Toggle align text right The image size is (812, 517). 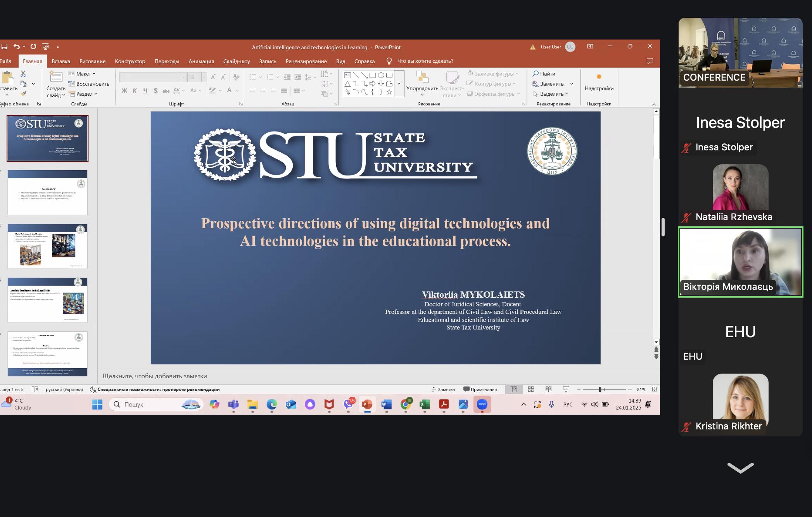coord(273,91)
